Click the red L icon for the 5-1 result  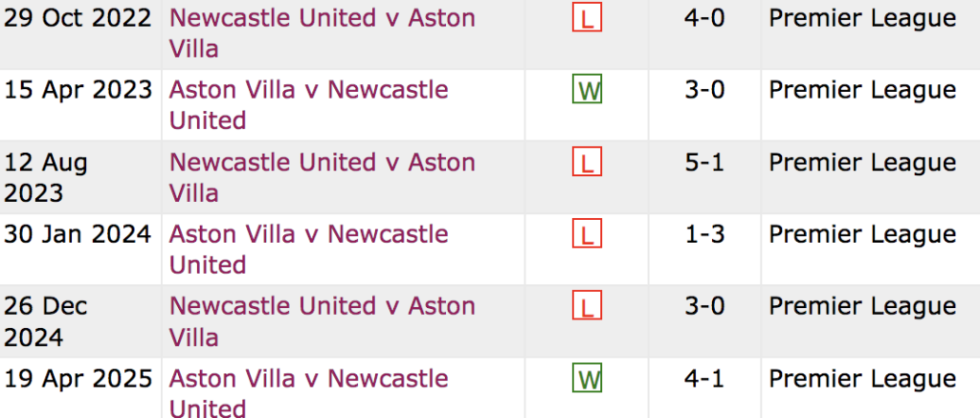pos(587,164)
